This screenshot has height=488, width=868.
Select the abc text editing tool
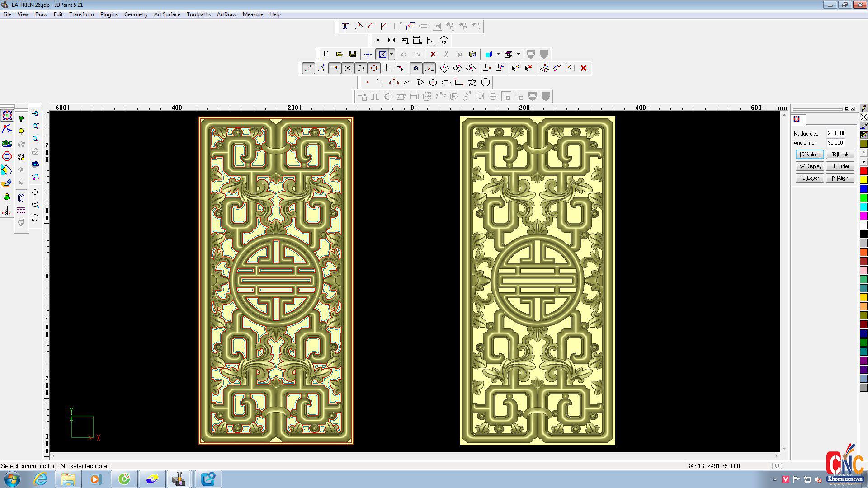tap(7, 143)
